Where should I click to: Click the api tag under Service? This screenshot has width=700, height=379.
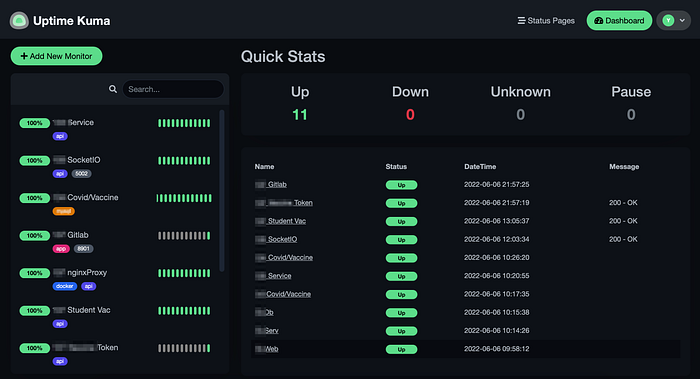(x=60, y=136)
